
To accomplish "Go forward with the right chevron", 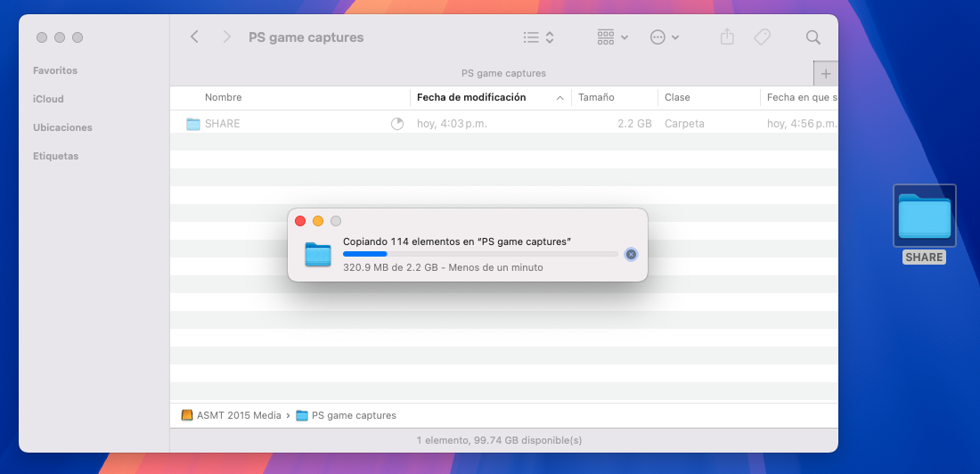I will [x=227, y=37].
